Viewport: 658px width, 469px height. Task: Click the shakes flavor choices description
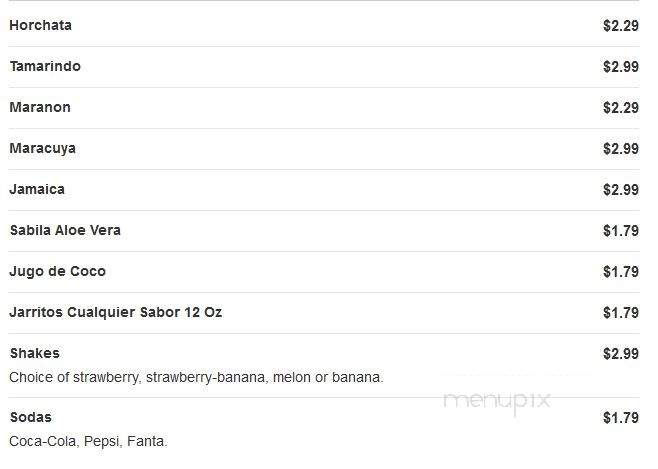(x=196, y=378)
